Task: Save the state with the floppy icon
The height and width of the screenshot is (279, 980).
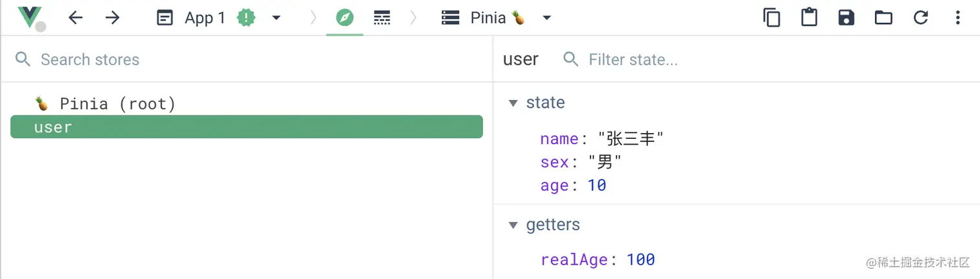Action: (x=846, y=18)
